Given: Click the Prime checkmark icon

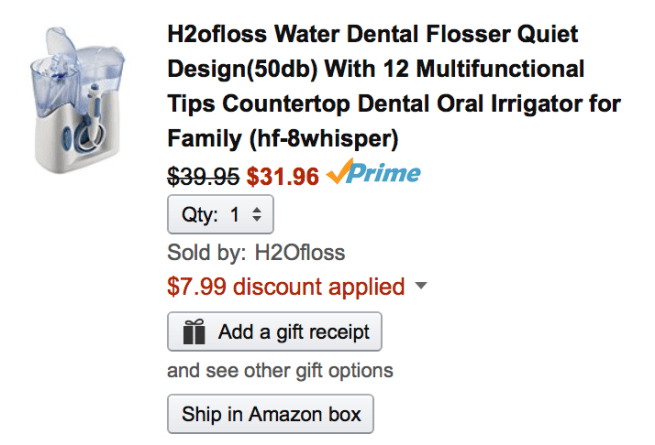Looking at the screenshot, I should point(338,175).
